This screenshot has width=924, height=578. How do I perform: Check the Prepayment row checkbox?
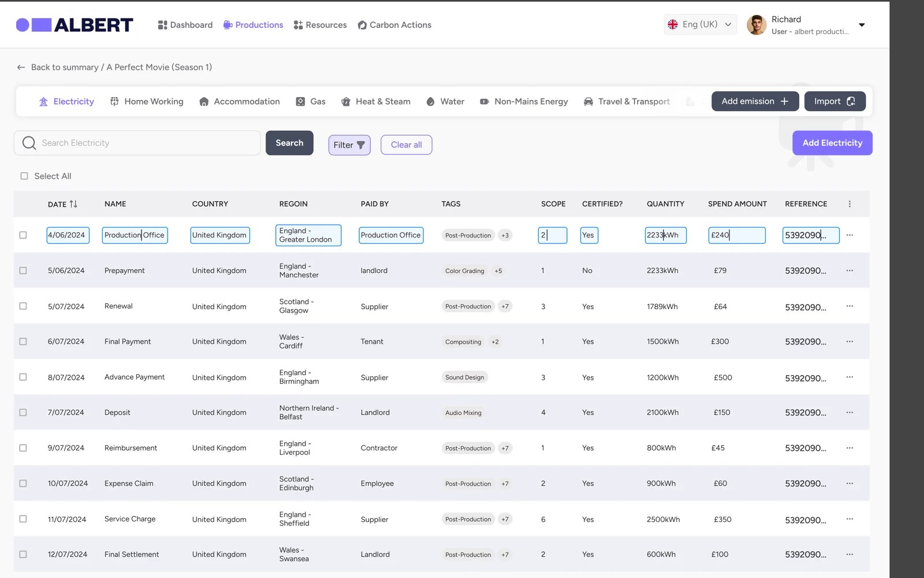click(23, 271)
